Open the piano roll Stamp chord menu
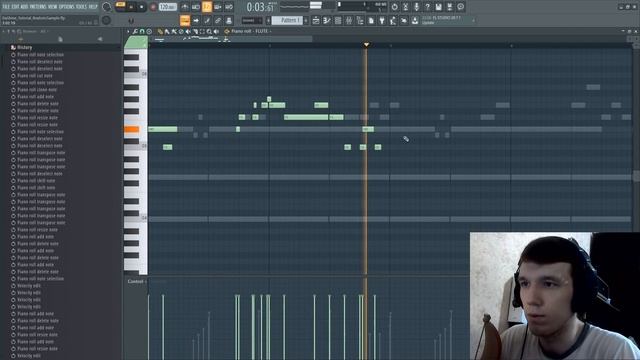Image resolution: width=640 pixels, height=360 pixels. (149, 31)
